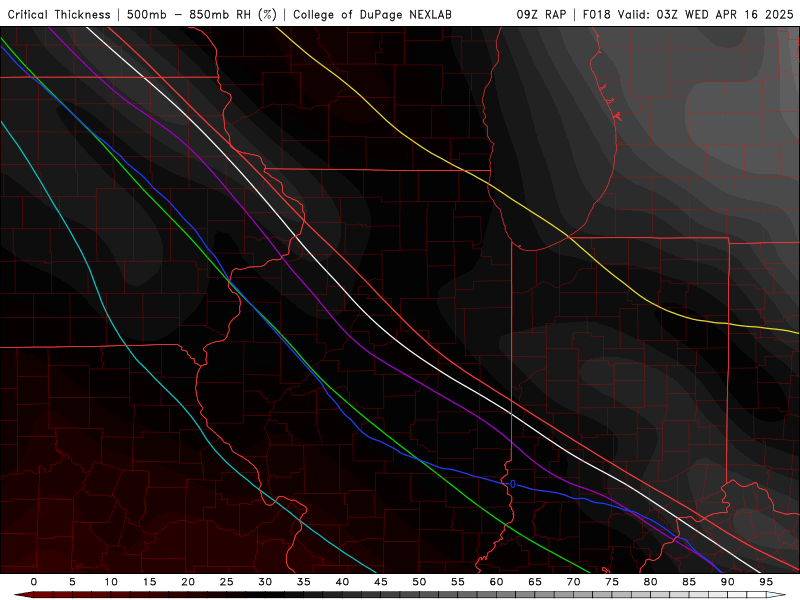Click the colorbar value 80
Screen dimensions: 800x600
[651, 582]
